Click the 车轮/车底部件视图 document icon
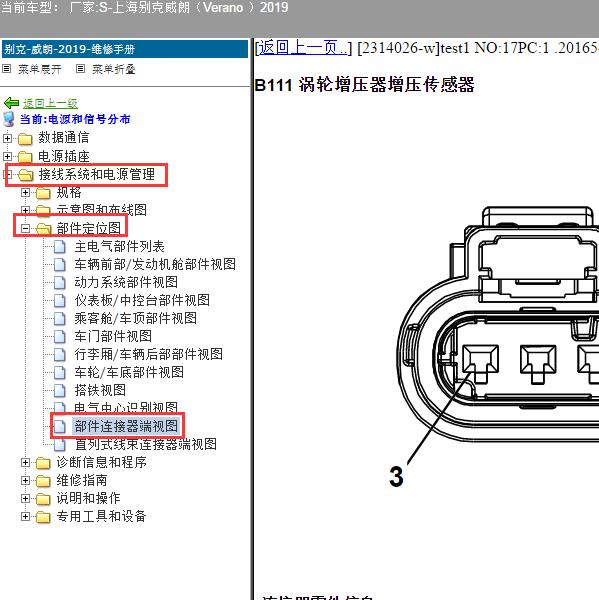 pyautogui.click(x=59, y=373)
